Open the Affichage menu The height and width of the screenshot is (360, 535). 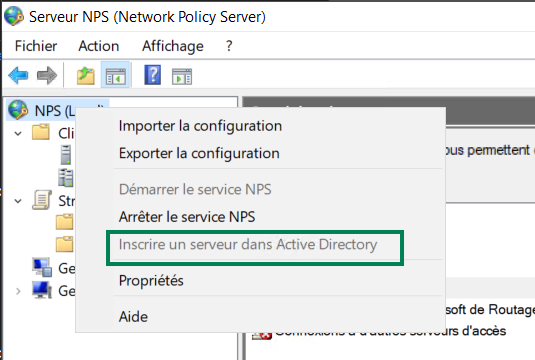pyautogui.click(x=173, y=46)
